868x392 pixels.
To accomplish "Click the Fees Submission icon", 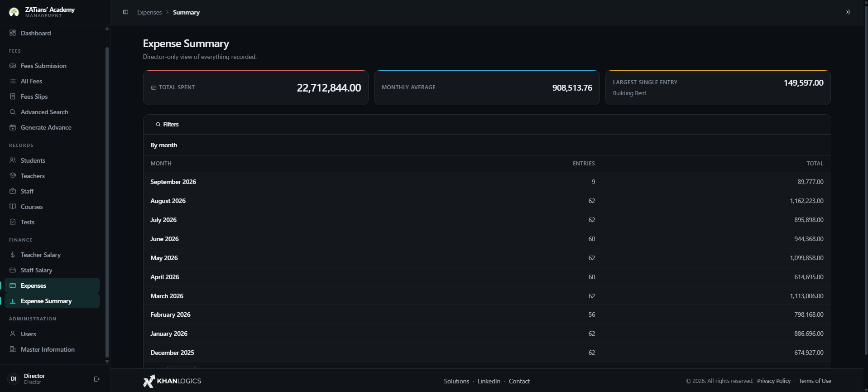I will pos(13,66).
